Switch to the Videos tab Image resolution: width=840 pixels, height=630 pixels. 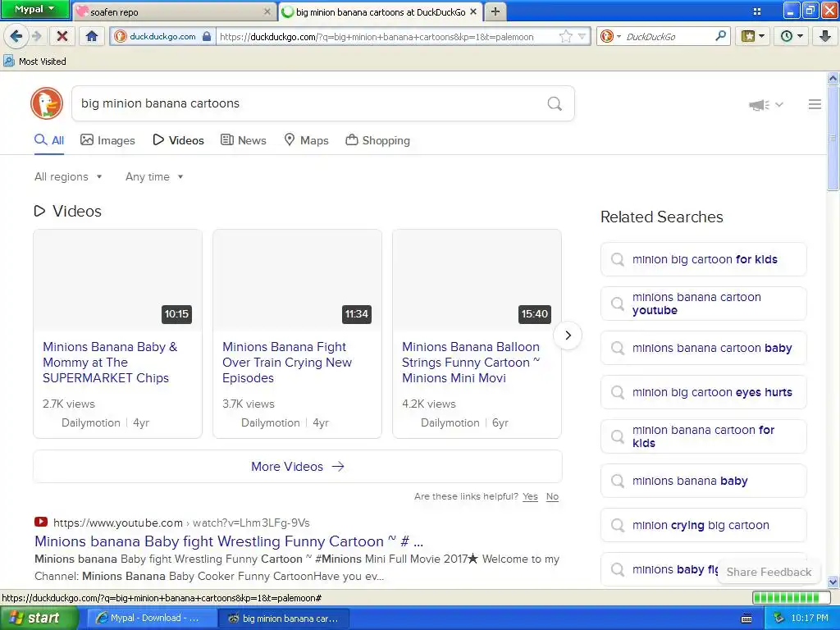[x=178, y=140]
